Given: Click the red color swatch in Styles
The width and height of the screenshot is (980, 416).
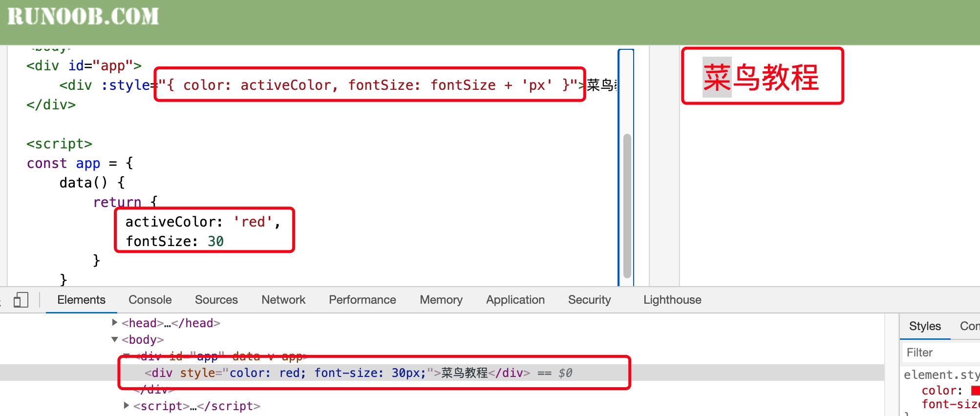Looking at the screenshot, I should [x=975, y=391].
